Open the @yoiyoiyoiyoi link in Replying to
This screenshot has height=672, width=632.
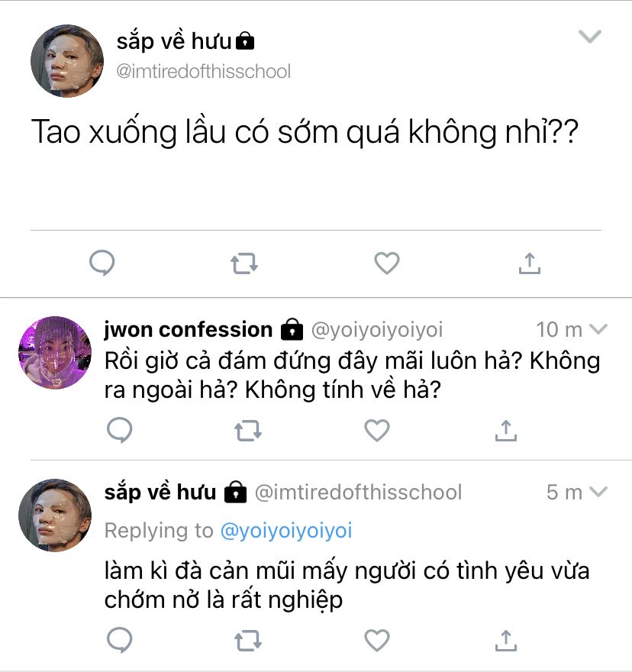point(286,531)
